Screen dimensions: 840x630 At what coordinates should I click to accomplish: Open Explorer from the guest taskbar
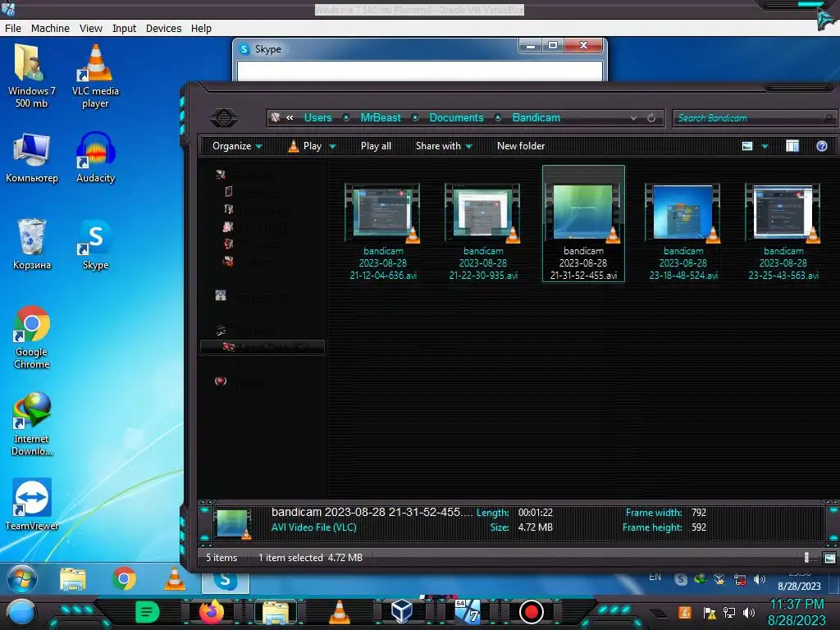(73, 579)
